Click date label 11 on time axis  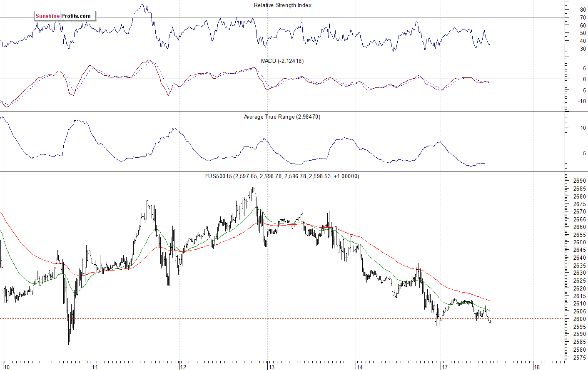tap(95, 367)
